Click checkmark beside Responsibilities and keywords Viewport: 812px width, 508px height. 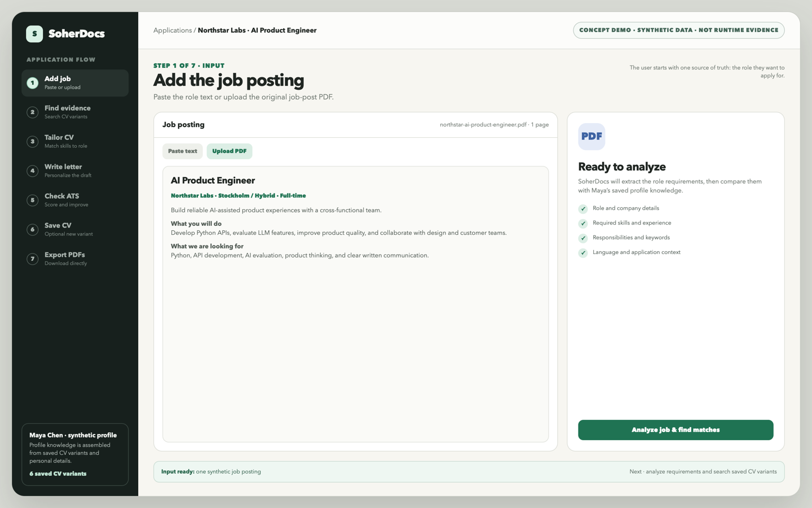point(583,238)
